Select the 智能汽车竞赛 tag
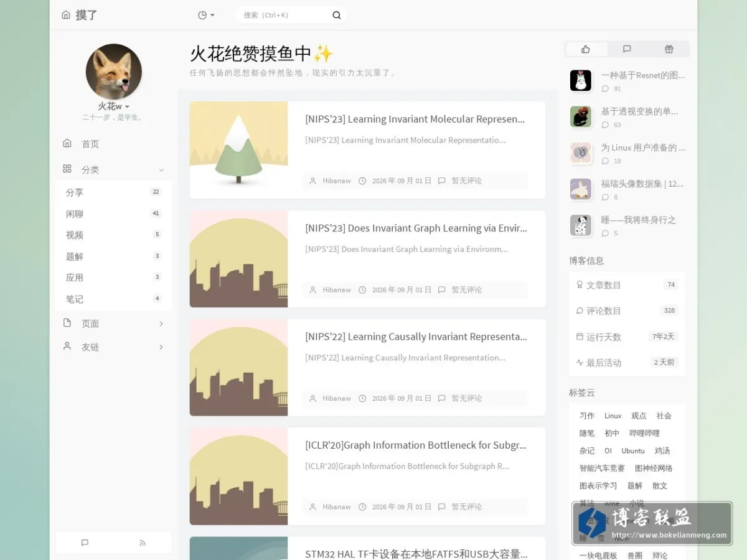 [602, 468]
